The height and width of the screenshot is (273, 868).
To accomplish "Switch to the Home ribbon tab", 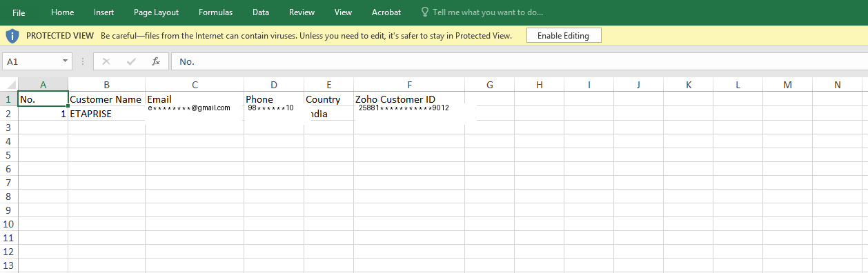I will point(63,12).
